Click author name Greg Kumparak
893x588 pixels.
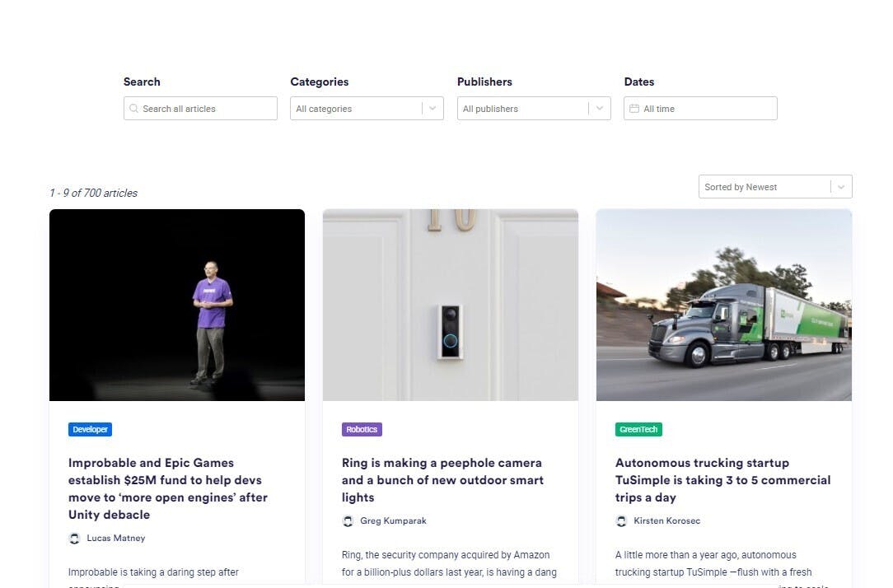click(x=393, y=520)
